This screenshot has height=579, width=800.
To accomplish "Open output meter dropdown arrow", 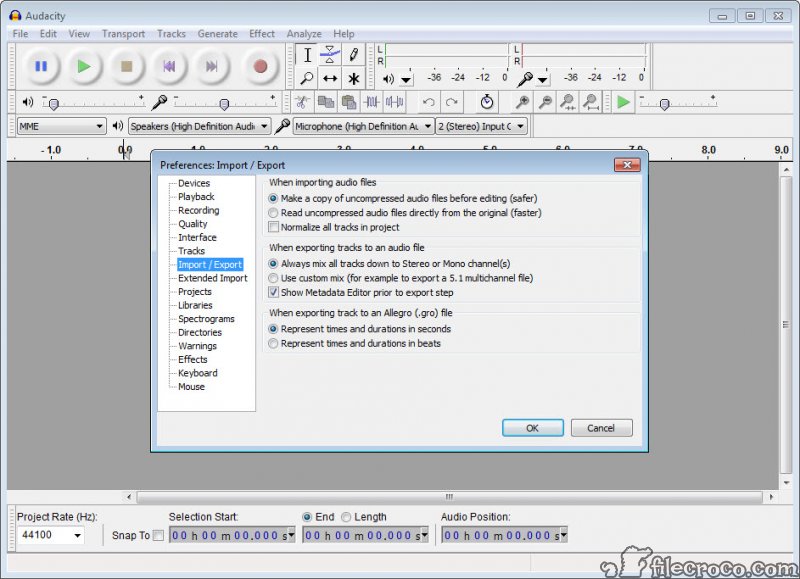I will pos(406,80).
